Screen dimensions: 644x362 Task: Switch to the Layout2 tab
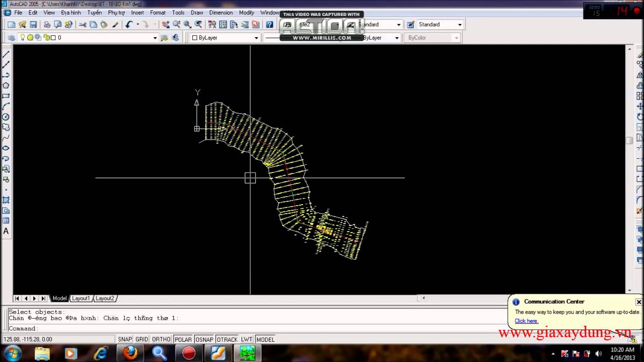tap(105, 298)
